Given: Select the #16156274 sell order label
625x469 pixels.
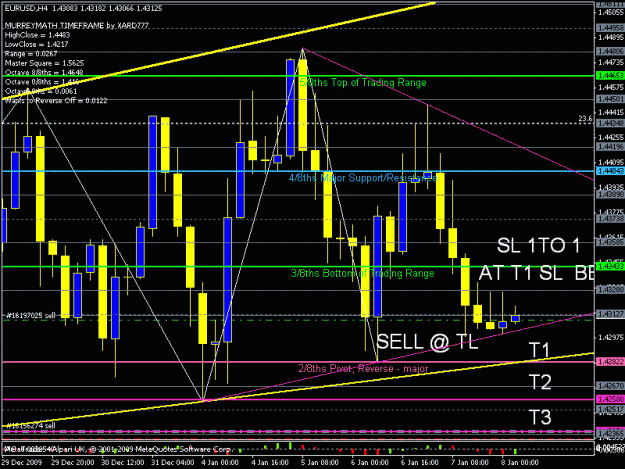Looking at the screenshot, I should pyautogui.click(x=30, y=426).
